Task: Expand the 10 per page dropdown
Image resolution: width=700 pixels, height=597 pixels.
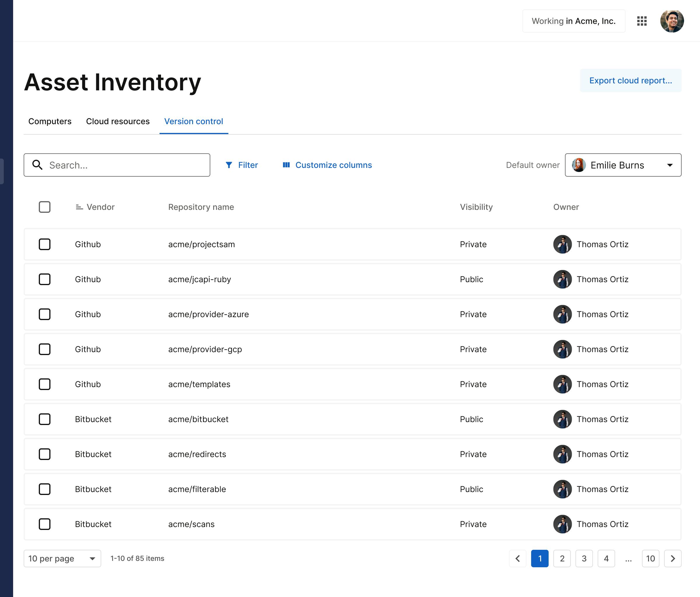Action: pyautogui.click(x=62, y=558)
